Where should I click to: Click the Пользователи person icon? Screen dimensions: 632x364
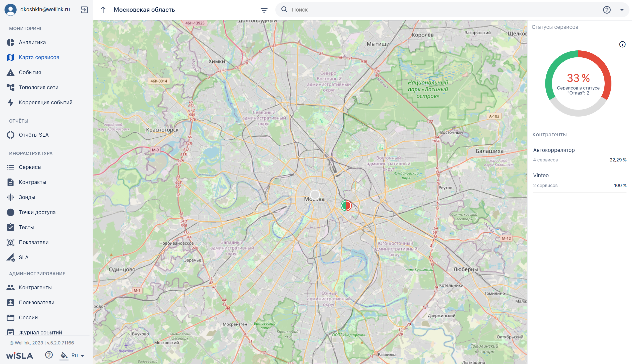click(11, 303)
